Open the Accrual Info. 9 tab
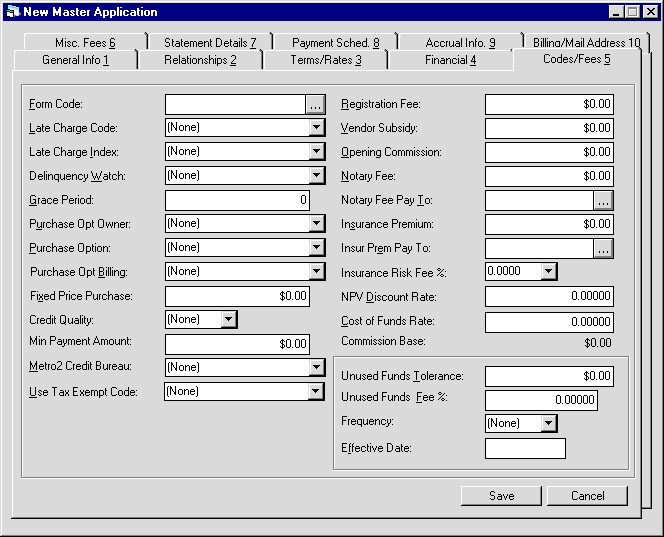664x537 pixels. [460, 42]
